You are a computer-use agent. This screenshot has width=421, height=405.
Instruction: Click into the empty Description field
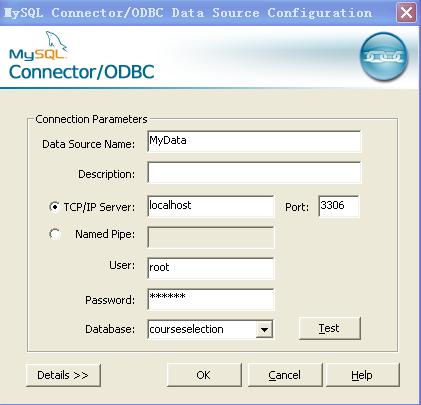click(254, 172)
